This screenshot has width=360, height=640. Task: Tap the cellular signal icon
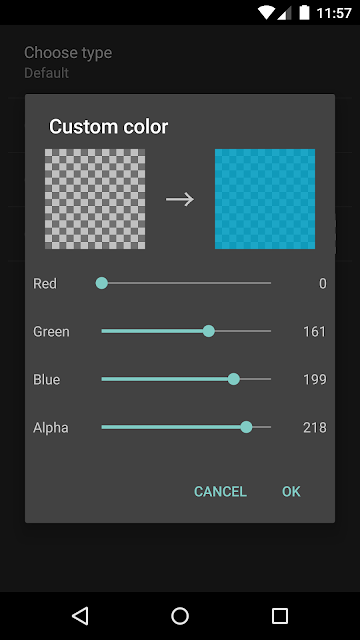point(284,13)
